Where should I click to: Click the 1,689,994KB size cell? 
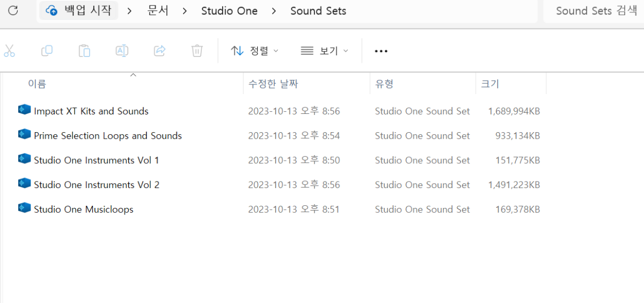click(x=514, y=111)
